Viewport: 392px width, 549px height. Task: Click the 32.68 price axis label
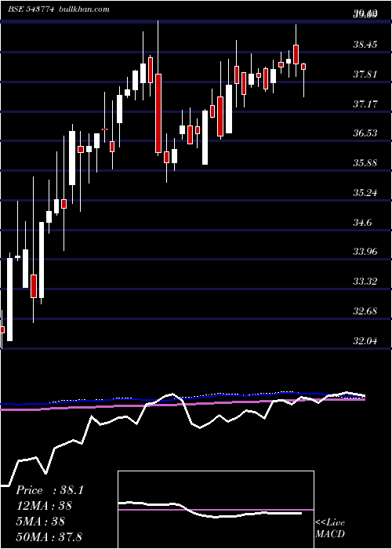(x=365, y=311)
